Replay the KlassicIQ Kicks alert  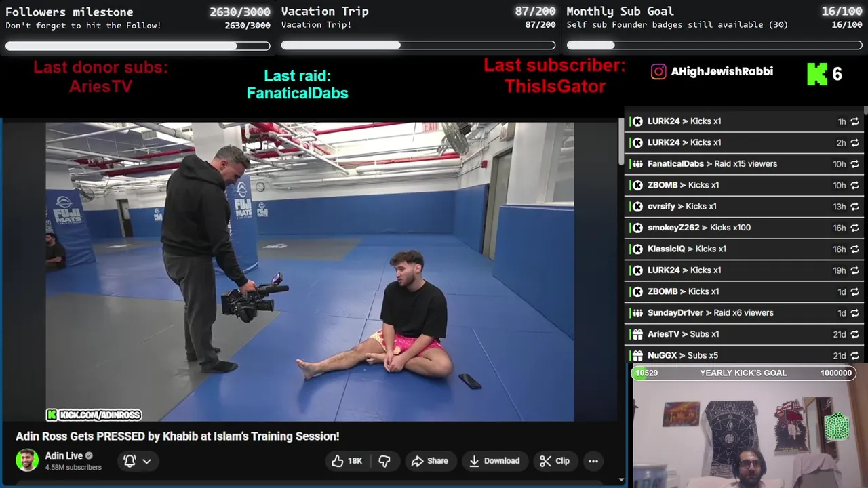pyautogui.click(x=854, y=249)
